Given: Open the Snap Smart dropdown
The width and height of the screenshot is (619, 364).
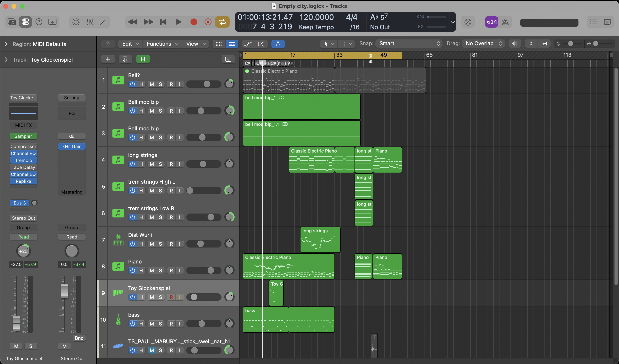Looking at the screenshot, I should (409, 44).
